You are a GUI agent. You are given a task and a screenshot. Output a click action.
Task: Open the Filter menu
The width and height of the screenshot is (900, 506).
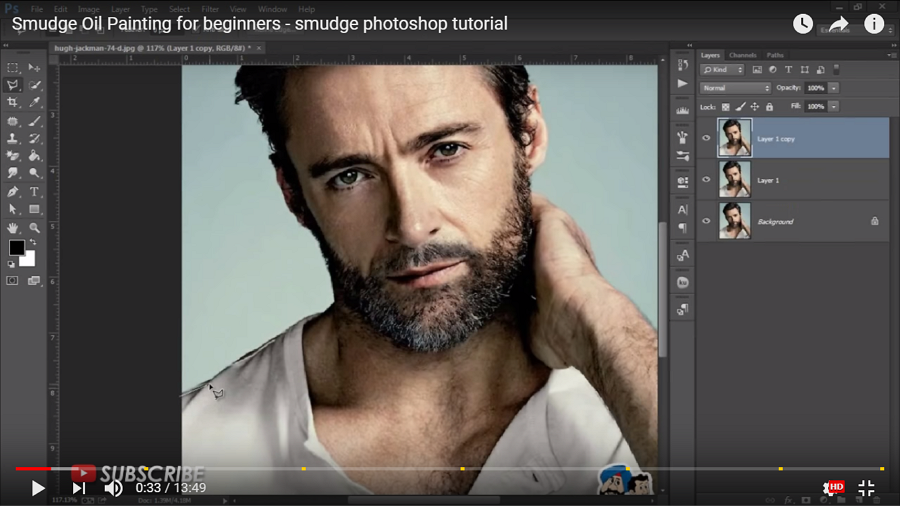click(x=210, y=9)
